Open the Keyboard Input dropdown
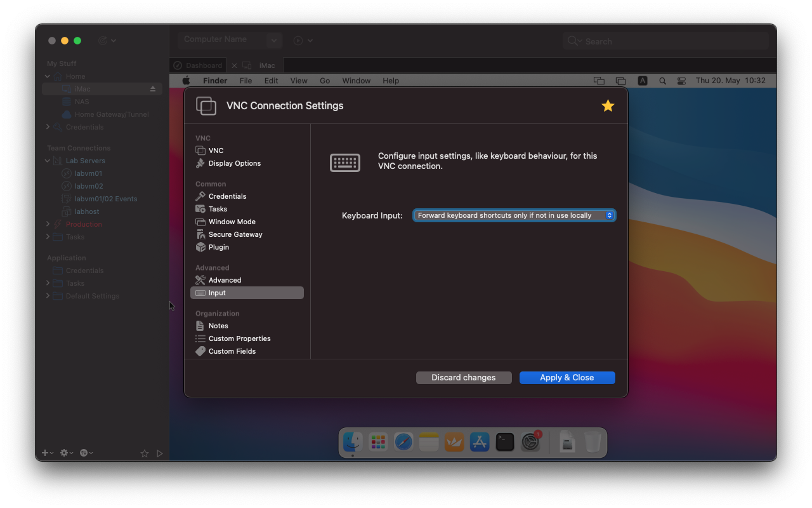The height and width of the screenshot is (508, 812). click(514, 215)
